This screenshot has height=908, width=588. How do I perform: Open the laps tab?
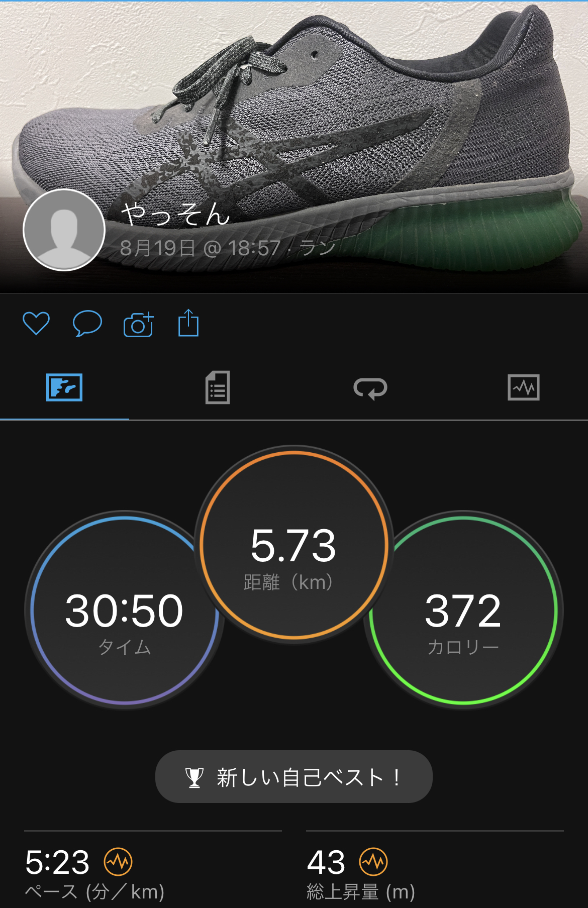tap(370, 388)
